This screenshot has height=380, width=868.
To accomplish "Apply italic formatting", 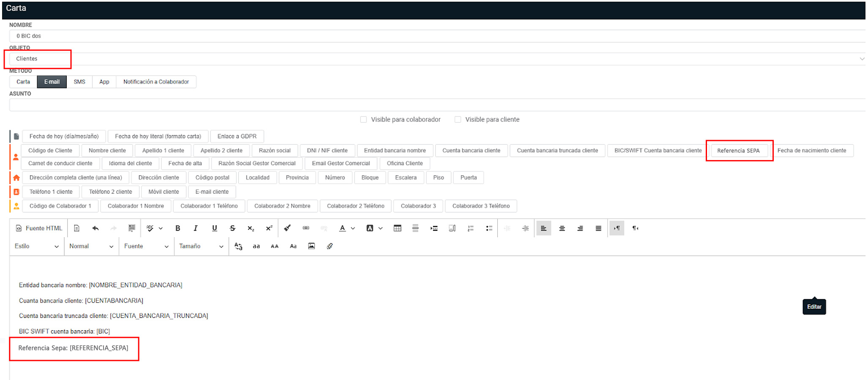I will click(196, 228).
